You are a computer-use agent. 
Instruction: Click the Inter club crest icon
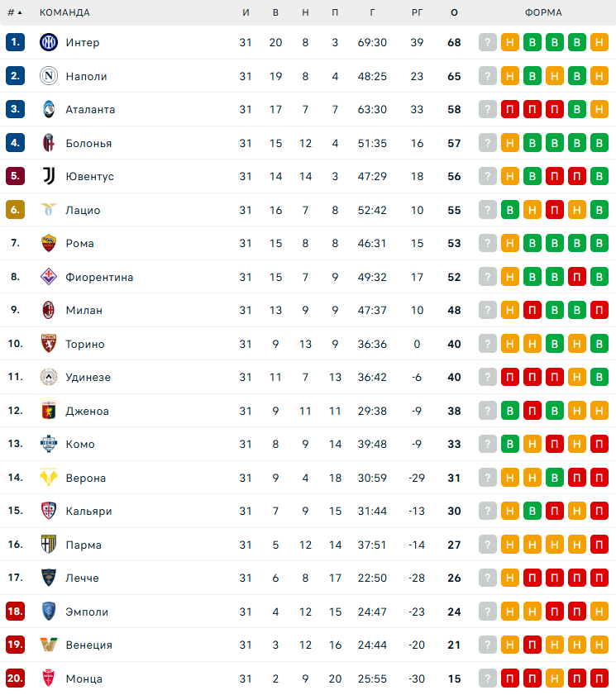coord(48,42)
